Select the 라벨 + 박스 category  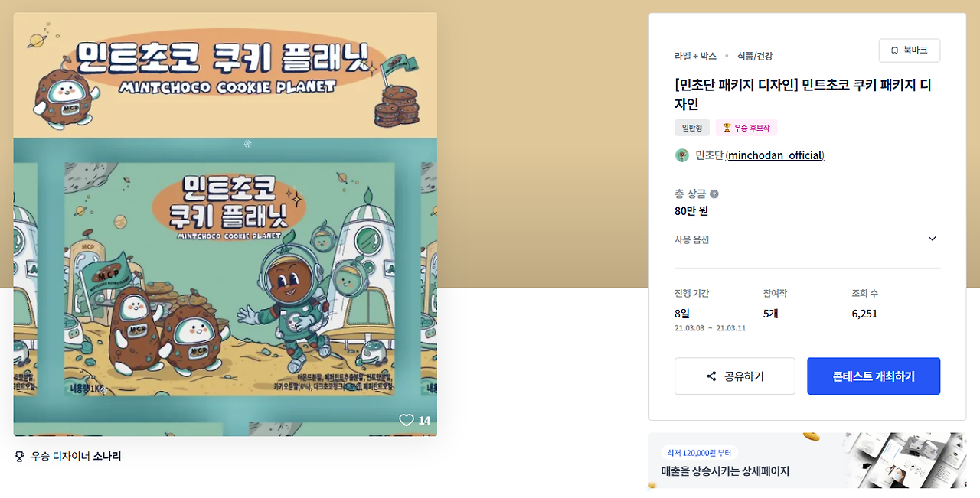695,56
